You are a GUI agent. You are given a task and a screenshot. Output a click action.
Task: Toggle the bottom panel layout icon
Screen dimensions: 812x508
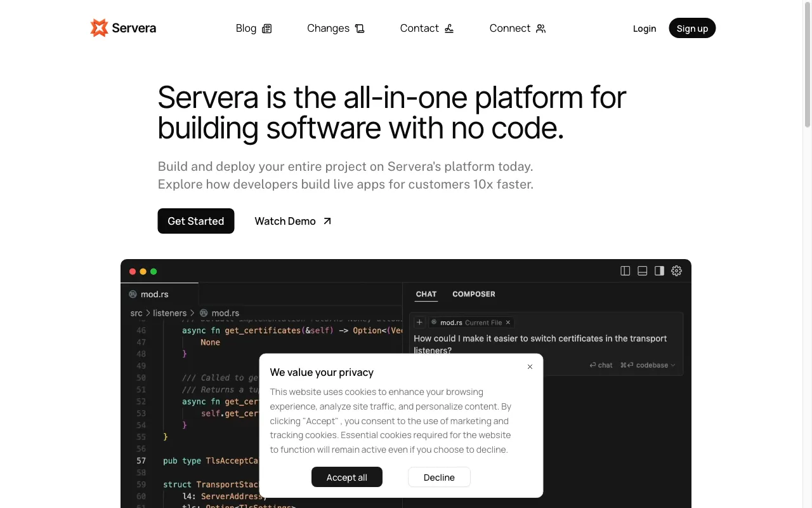[x=643, y=271]
